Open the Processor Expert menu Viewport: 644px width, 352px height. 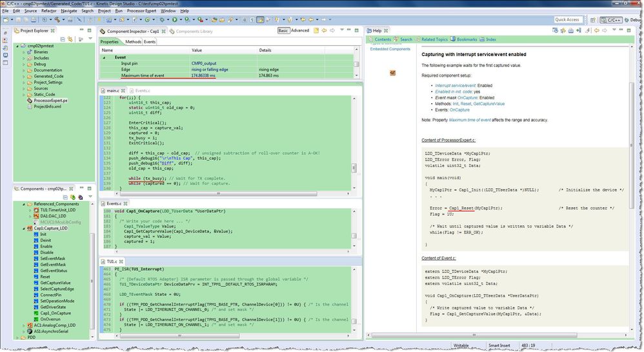click(141, 11)
